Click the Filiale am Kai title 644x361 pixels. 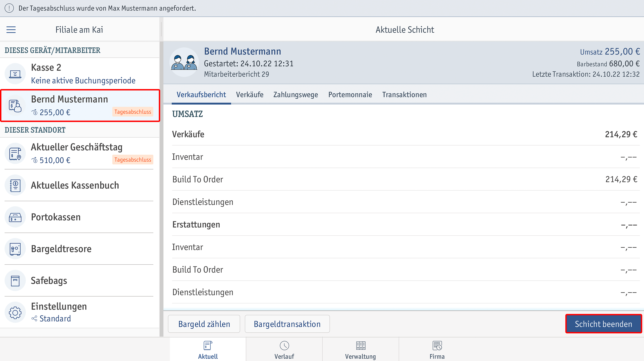click(79, 30)
